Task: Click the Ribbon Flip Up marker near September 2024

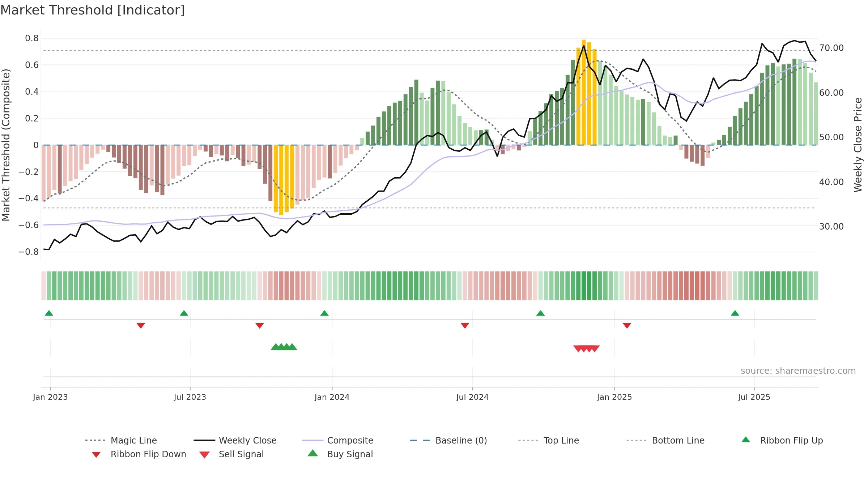Action: tap(540, 313)
